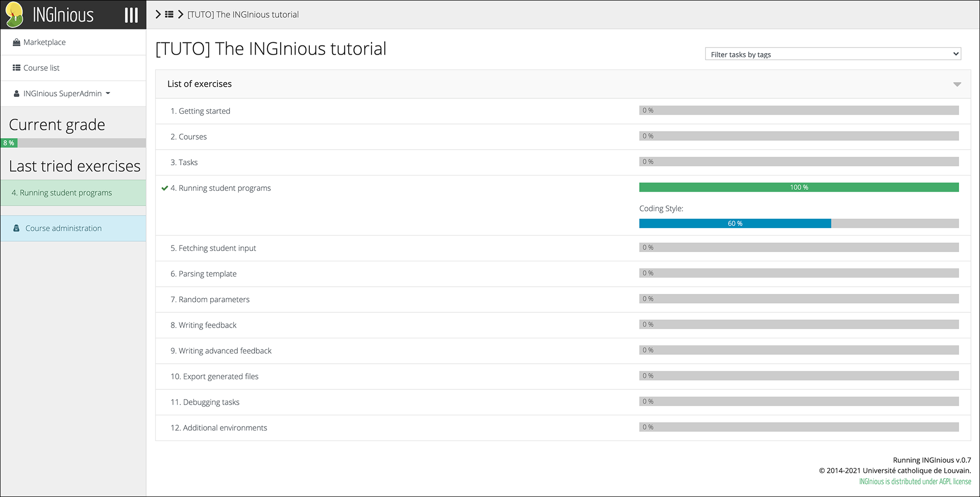
Task: Click the [TUTO] The INGInious tutorial breadcrumb
Action: [243, 14]
